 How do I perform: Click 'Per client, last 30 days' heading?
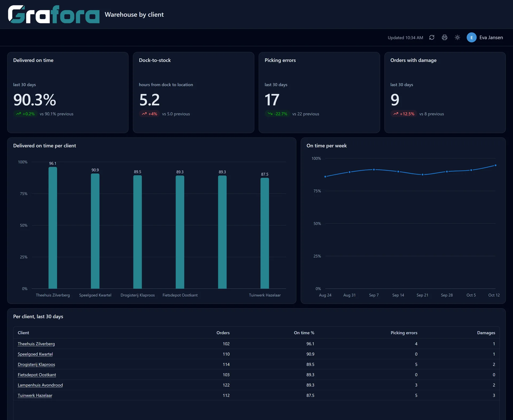coord(38,316)
